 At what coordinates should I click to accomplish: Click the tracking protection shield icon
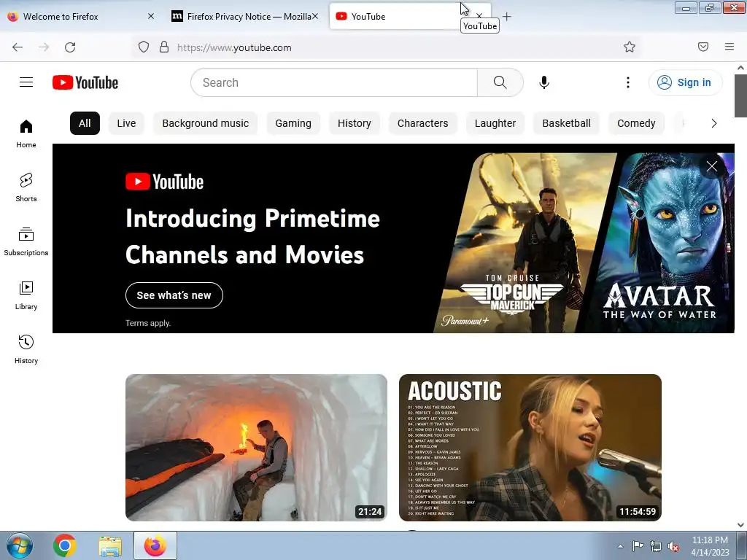(x=144, y=47)
